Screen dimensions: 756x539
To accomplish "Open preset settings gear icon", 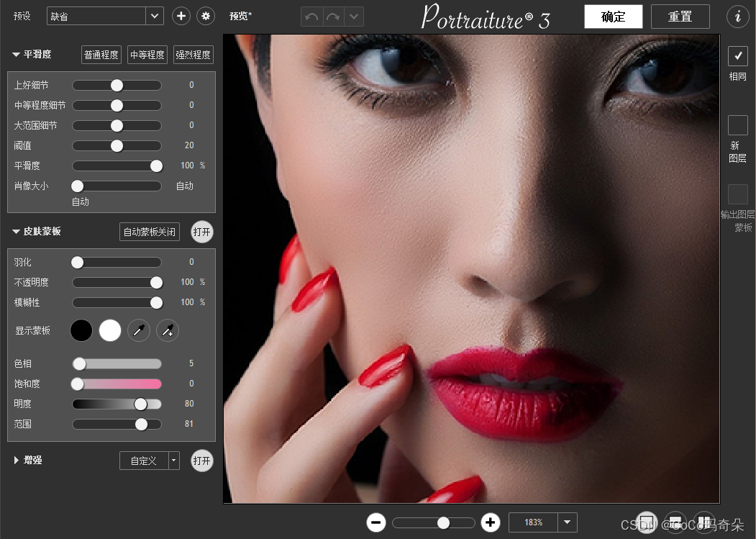I will click(206, 16).
